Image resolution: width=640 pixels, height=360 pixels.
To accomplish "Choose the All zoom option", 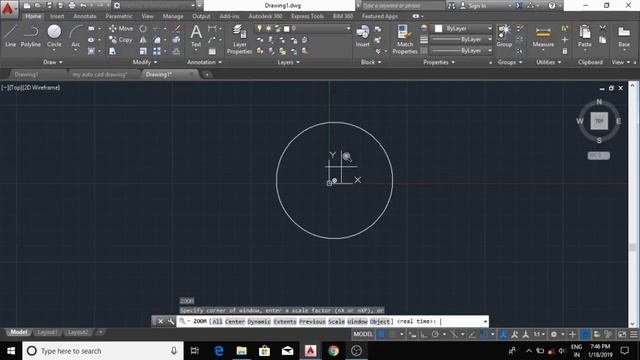I will [x=217, y=322].
